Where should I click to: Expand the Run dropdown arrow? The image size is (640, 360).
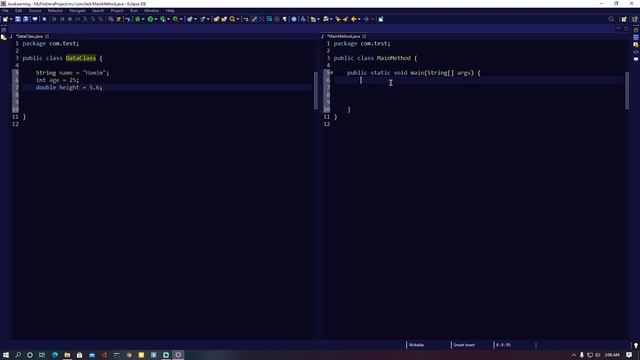pos(156,19)
